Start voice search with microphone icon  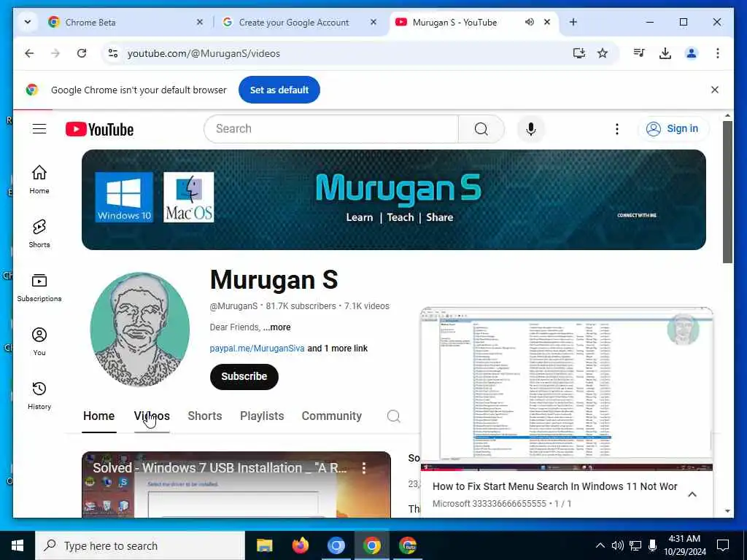click(x=531, y=128)
